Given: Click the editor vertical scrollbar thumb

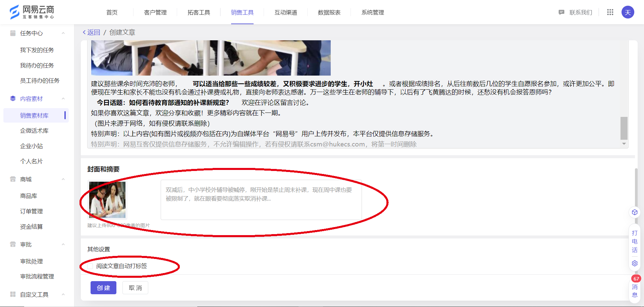Looking at the screenshot, I should (x=624, y=128).
